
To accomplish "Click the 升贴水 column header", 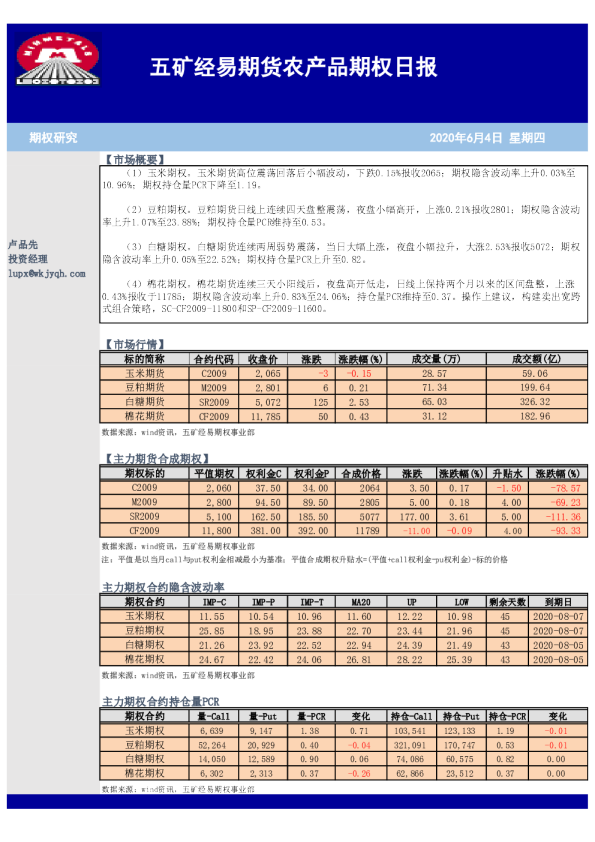I will tap(507, 474).
